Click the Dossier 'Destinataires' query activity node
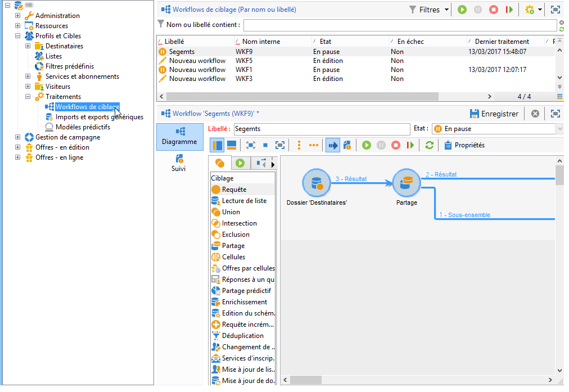569x392 pixels. tap(317, 183)
